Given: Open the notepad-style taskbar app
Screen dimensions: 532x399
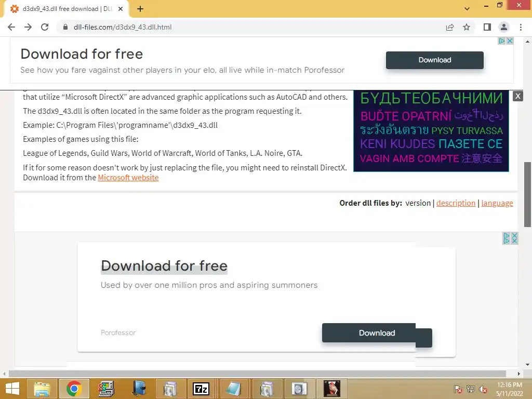Looking at the screenshot, I should tap(233, 389).
